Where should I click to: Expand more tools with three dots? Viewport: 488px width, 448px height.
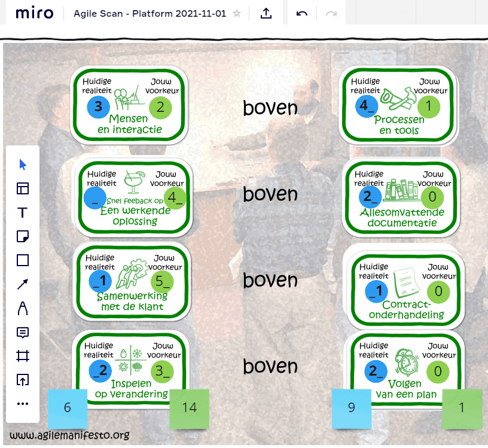[22, 404]
